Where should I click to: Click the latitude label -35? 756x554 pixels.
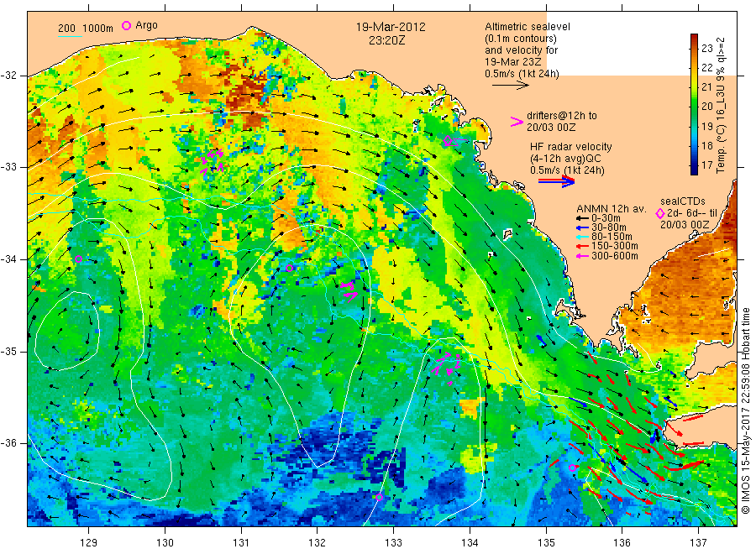8,351
